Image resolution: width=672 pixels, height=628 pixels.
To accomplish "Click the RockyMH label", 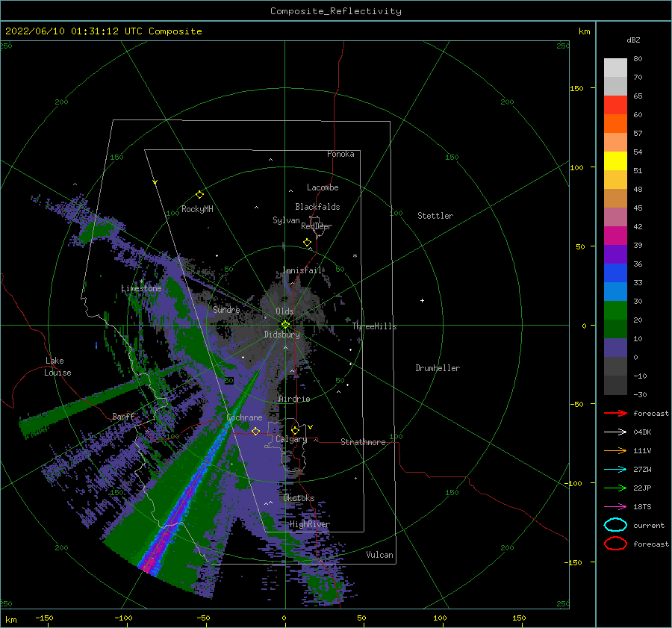I will 197,209.
